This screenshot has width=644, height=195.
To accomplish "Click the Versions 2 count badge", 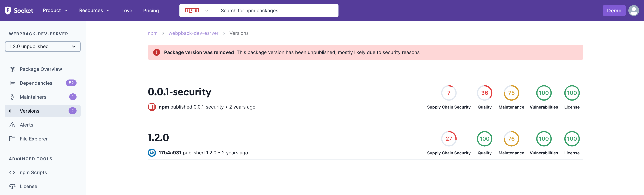I will [72, 111].
